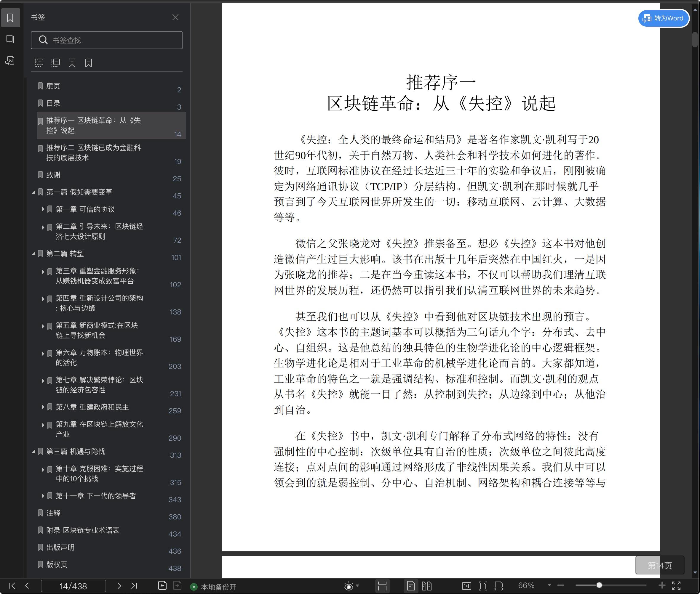Image resolution: width=700 pixels, height=594 pixels.
Task: Focus the 书签查找 search field
Action: pyautogui.click(x=106, y=40)
